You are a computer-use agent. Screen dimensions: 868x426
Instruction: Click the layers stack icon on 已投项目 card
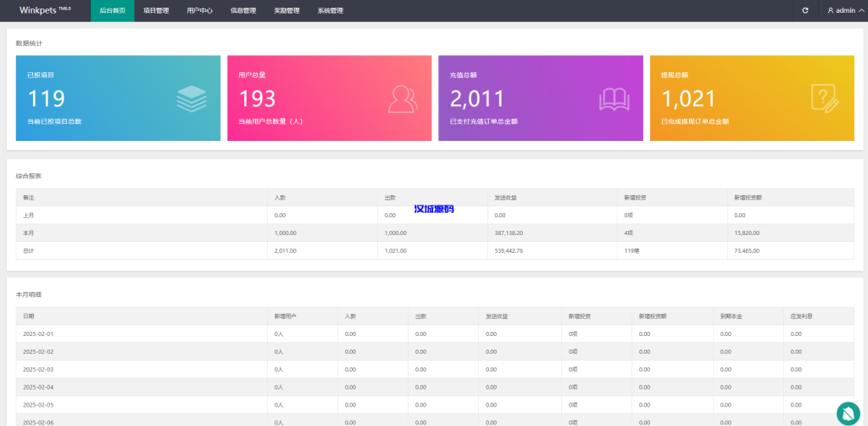pyautogui.click(x=192, y=99)
